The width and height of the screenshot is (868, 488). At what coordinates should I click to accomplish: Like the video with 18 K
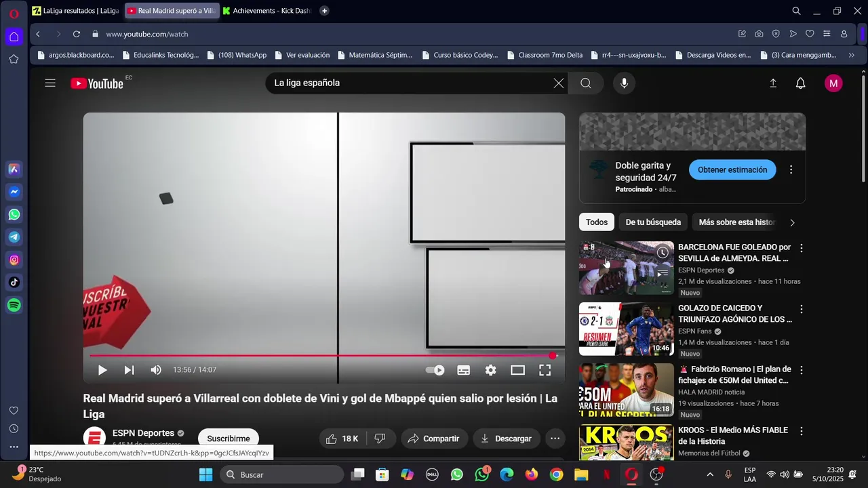pos(342,439)
